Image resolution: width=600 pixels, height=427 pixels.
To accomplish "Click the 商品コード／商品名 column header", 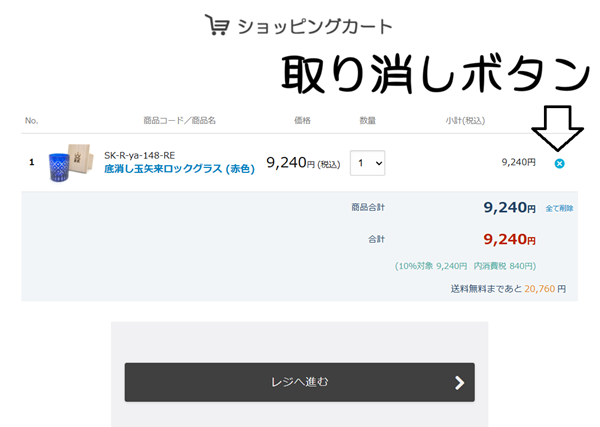I will click(x=179, y=121).
